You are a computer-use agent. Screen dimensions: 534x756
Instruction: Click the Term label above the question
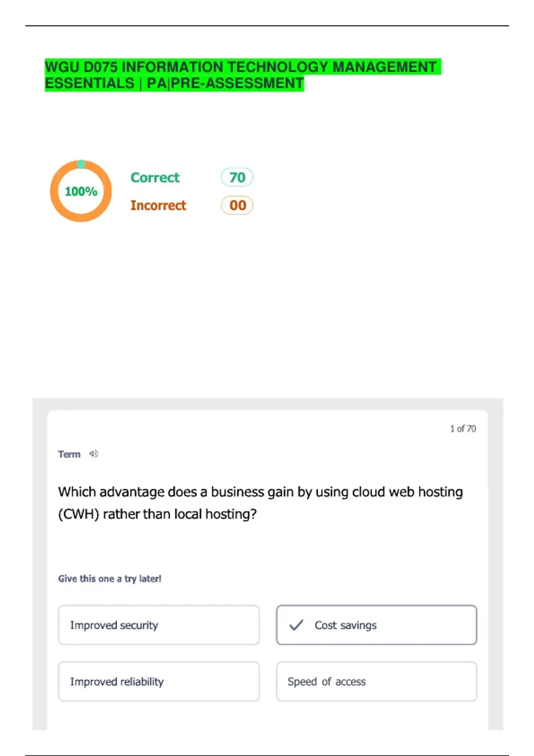[69, 454]
